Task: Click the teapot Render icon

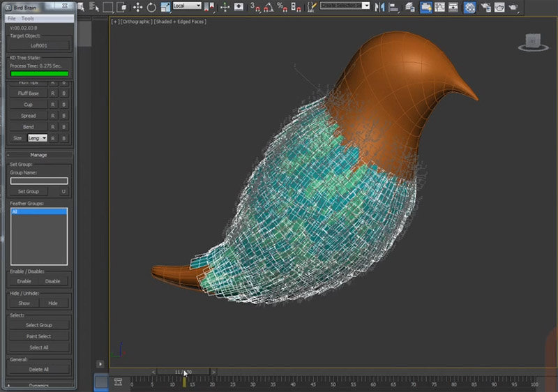Action: (x=515, y=7)
